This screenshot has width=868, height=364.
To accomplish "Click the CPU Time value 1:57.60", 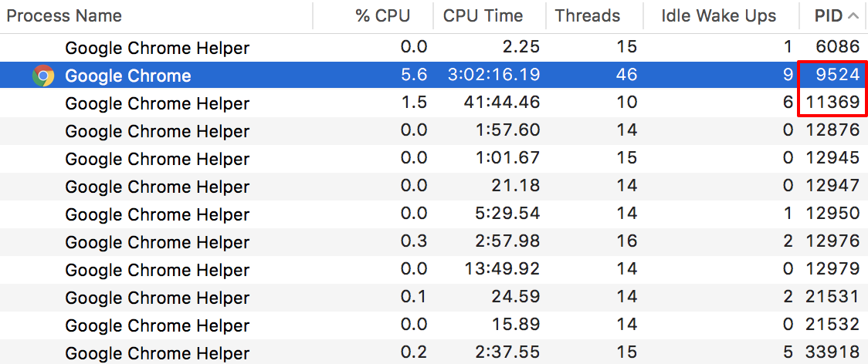I will tap(509, 130).
